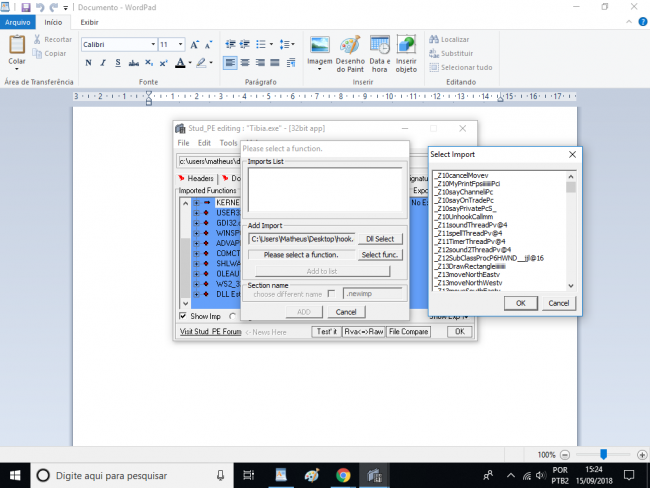The height and width of the screenshot is (488, 650).
Task: Select radio button beside Show Imp
Action: pyautogui.click(x=233, y=316)
